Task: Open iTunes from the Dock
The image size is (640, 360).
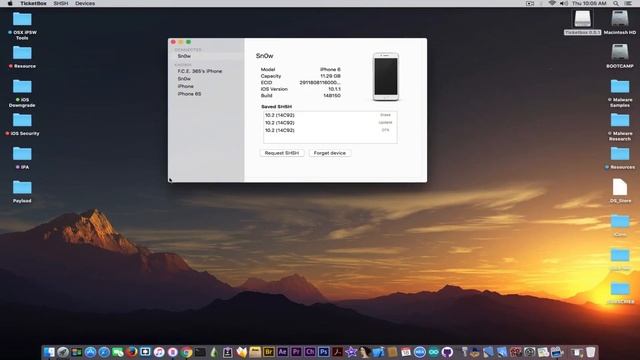Action: 159,352
